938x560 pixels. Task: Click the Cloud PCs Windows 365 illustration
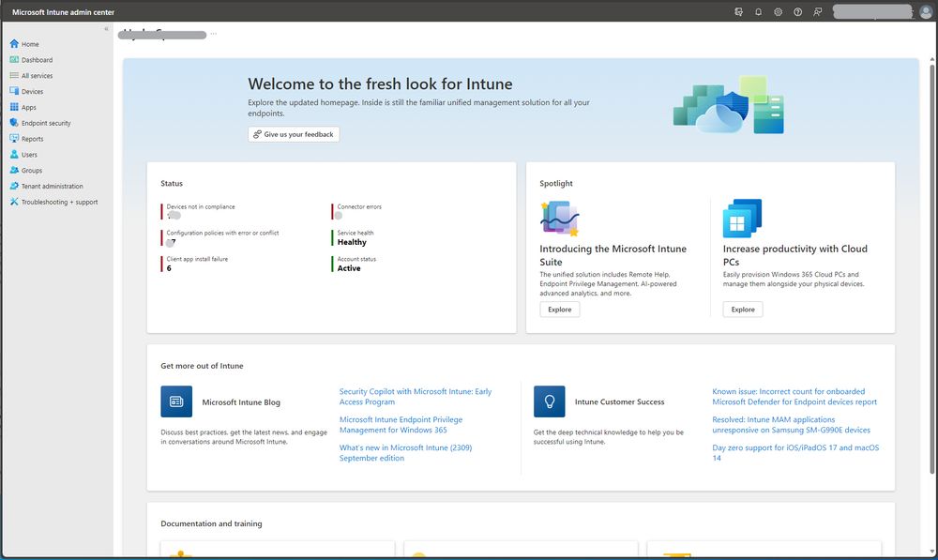point(742,219)
